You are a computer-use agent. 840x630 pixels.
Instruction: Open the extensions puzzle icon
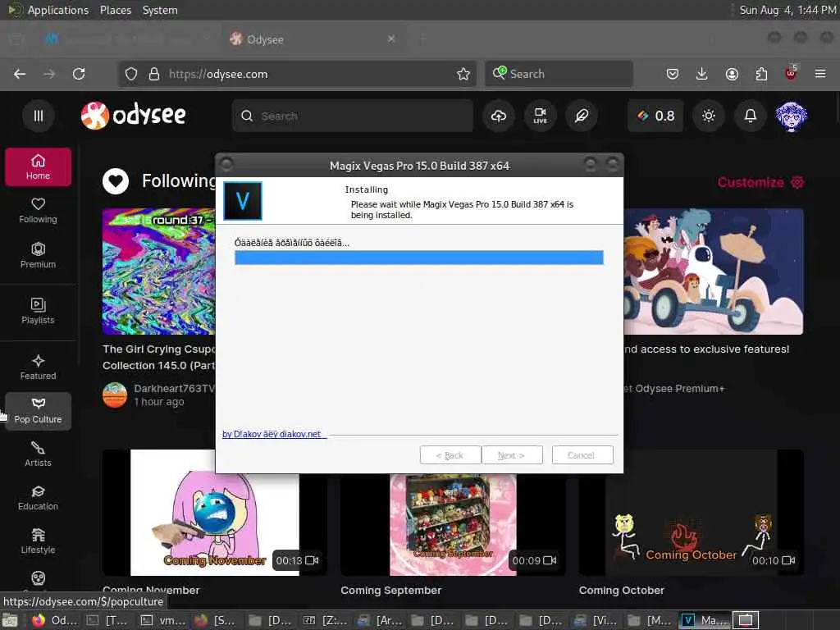(761, 74)
